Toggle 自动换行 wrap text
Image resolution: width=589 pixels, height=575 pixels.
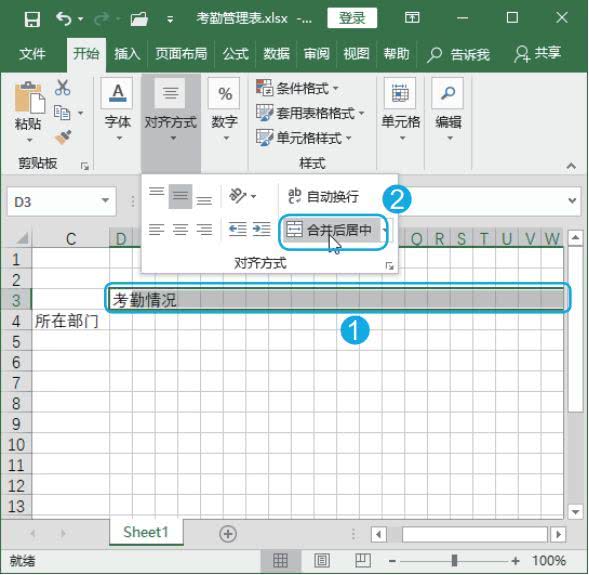coord(323,196)
